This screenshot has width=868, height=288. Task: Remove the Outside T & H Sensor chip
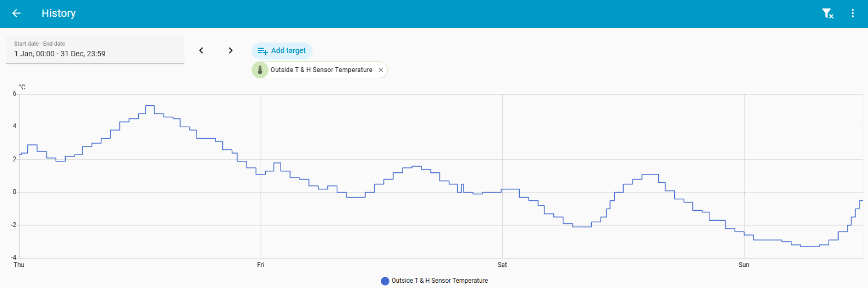381,70
